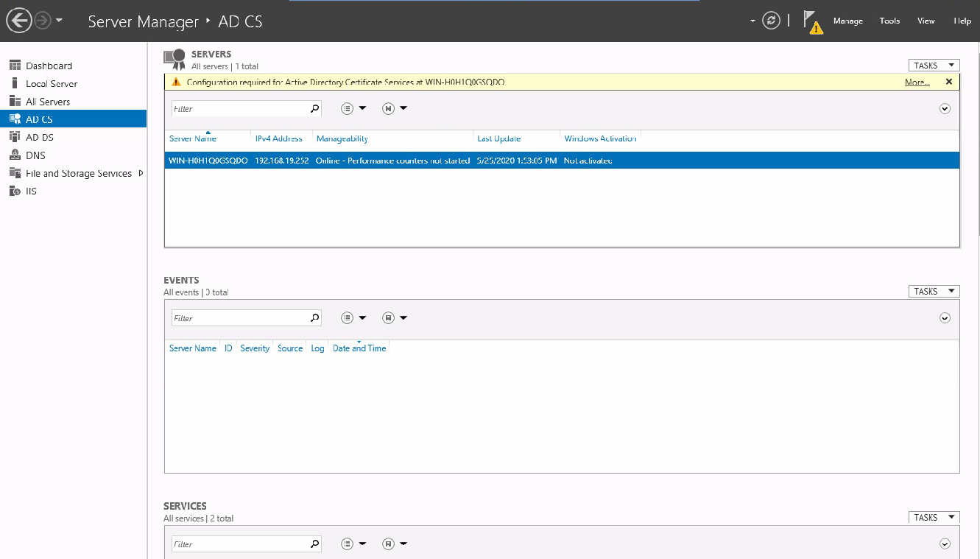This screenshot has height=559, width=980.
Task: Sort Events by Source column
Action: 290,348
